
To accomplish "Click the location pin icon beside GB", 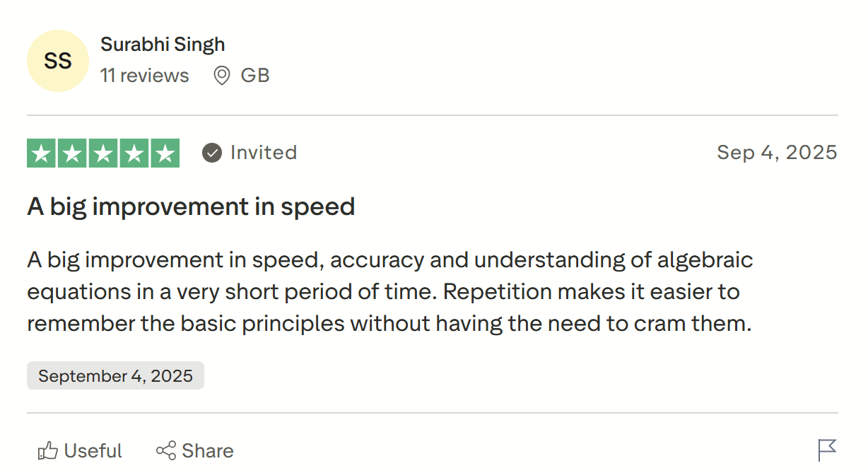I will click(222, 76).
